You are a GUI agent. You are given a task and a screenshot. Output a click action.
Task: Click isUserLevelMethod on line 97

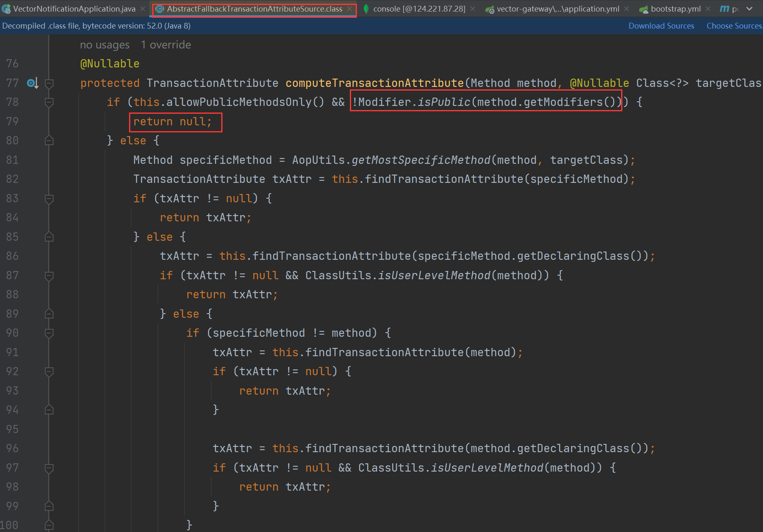click(487, 468)
